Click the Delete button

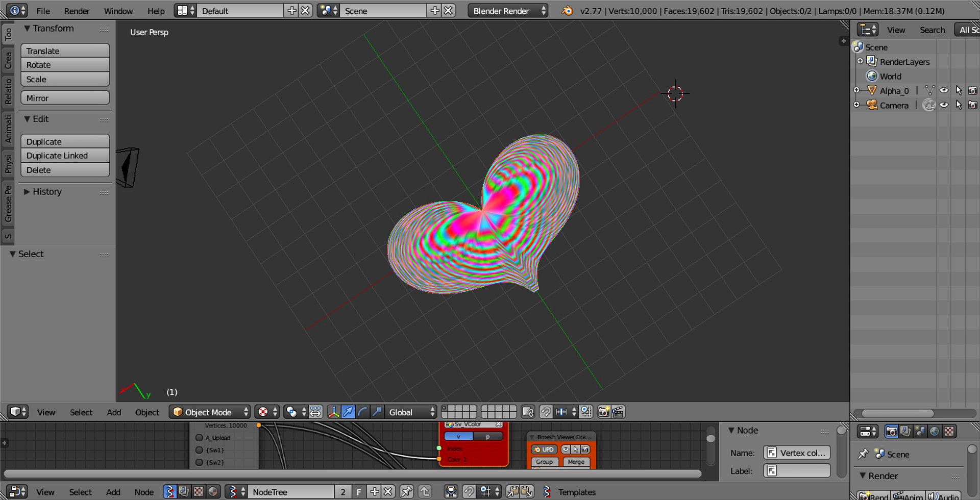click(x=65, y=170)
